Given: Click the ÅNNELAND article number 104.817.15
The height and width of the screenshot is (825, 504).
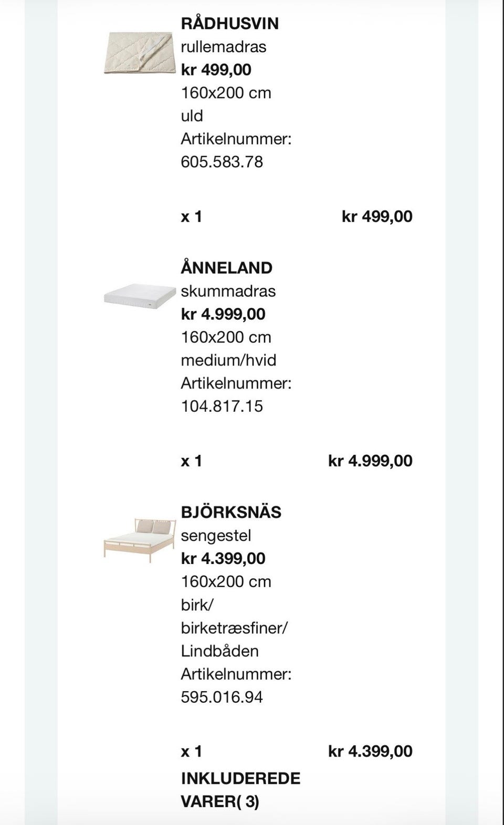Looking at the screenshot, I should click(x=222, y=406).
